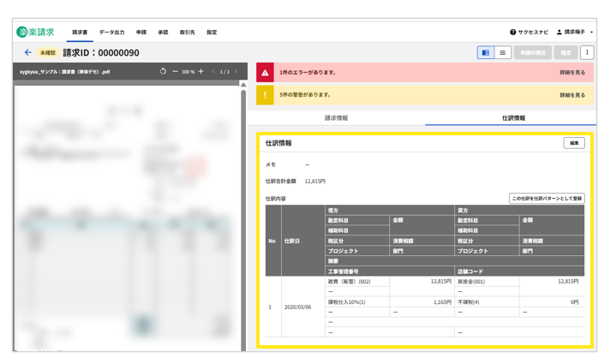
Task: Switch to the 請求情報 tab
Action: pos(336,118)
